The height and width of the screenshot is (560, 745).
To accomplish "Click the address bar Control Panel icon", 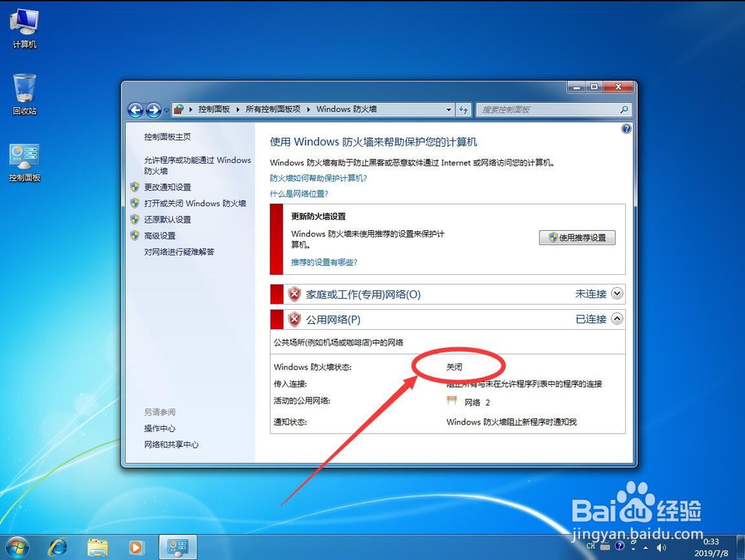I will [x=179, y=109].
